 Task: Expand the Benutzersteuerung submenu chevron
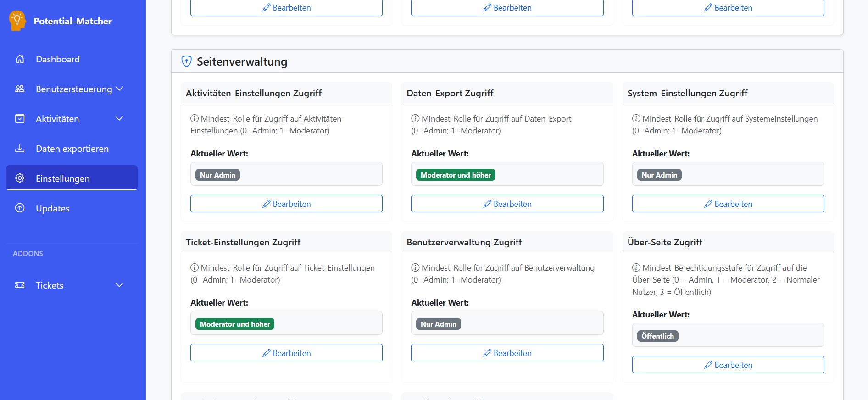tap(119, 89)
